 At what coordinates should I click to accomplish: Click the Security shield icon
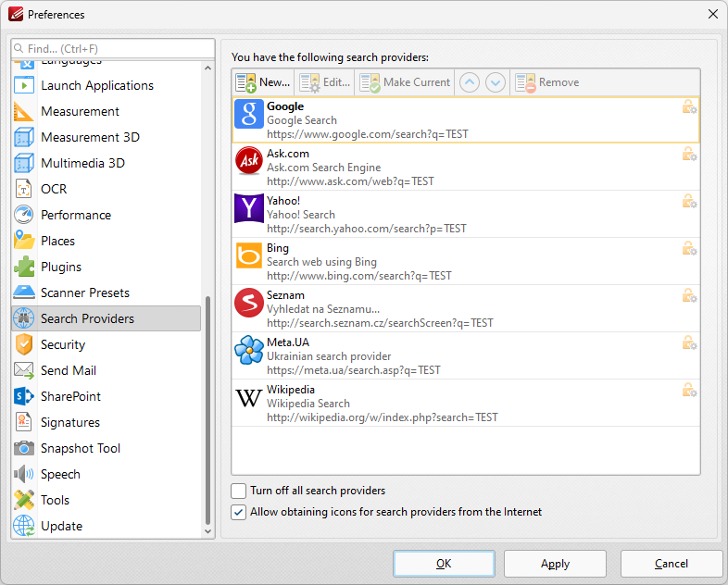(24, 344)
